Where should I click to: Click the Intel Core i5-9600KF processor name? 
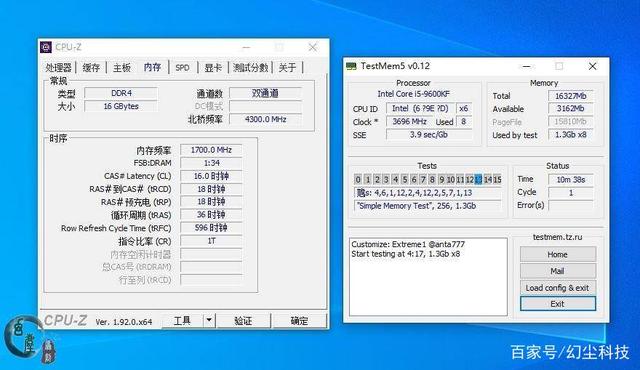(x=413, y=94)
